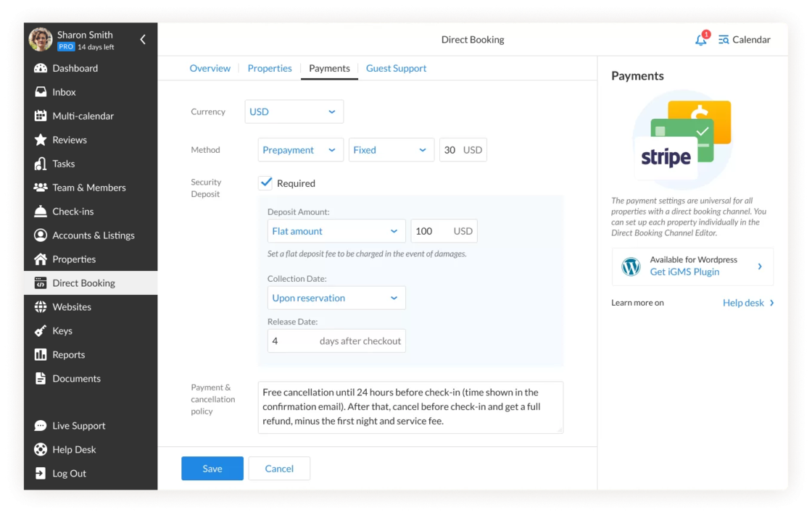Open Keys using the key icon
The image size is (812, 515).
pos(41,331)
